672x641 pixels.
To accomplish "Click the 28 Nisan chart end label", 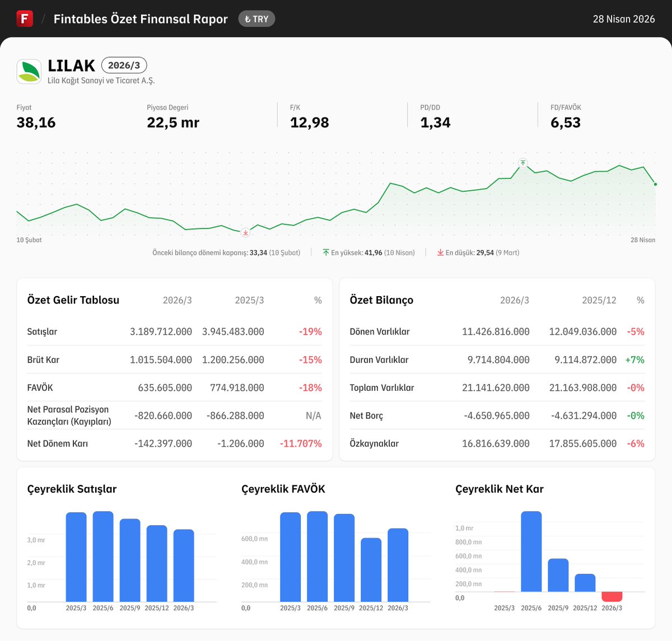I will 643,240.
